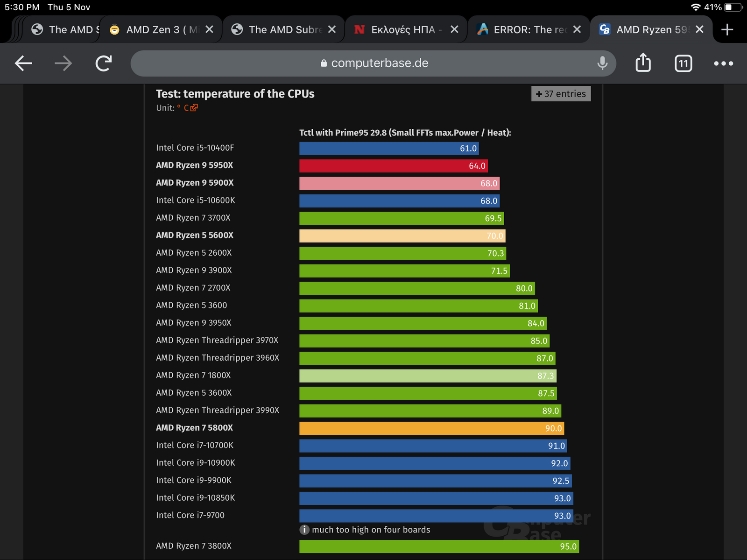747x560 pixels.
Task: Select the Intel Core i7-9700 label
Action: pyautogui.click(x=190, y=515)
